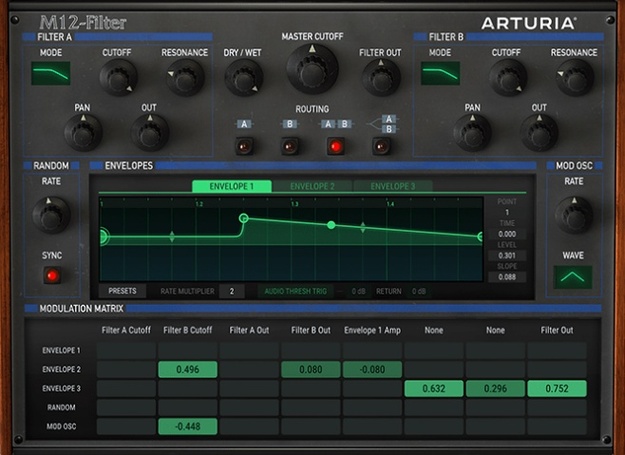
Task: Open the envelope Presets button
Action: pos(122,291)
